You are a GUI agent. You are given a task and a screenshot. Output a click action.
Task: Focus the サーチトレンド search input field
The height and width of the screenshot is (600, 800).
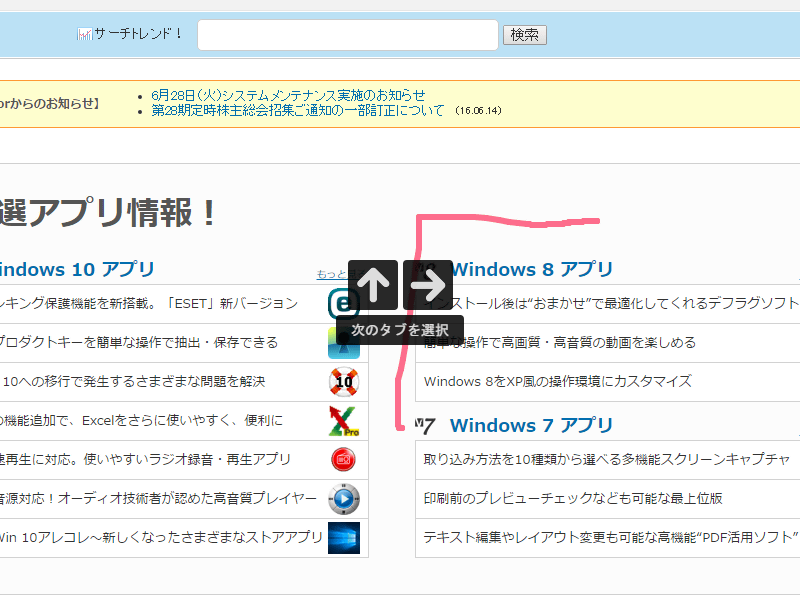coord(348,35)
